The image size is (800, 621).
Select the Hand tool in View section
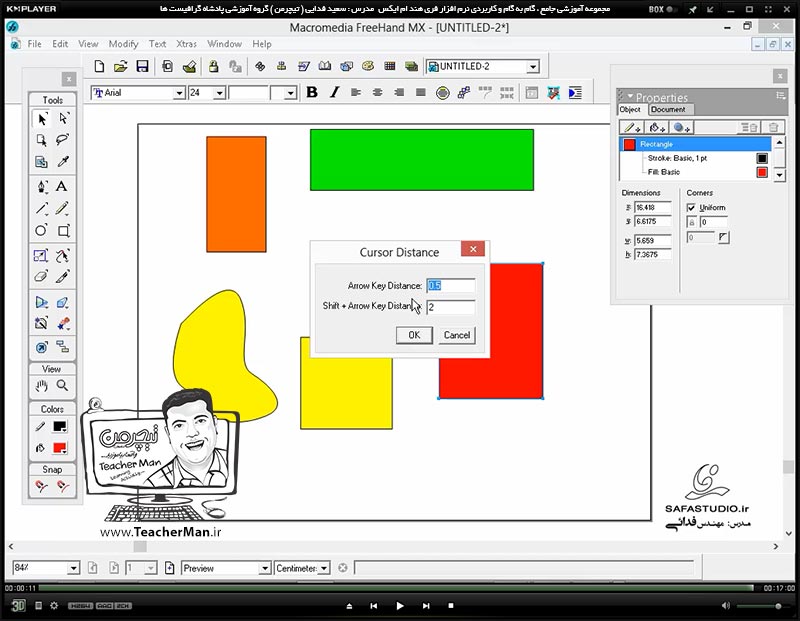pos(41,386)
